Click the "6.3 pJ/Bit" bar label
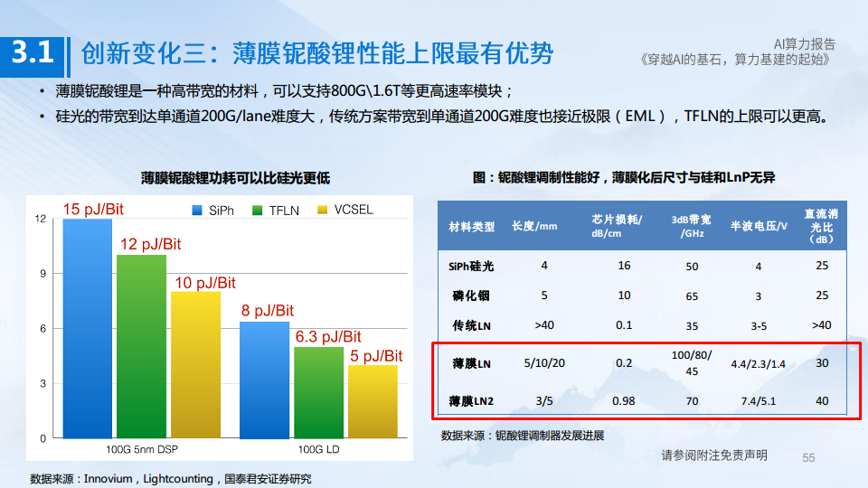 (328, 336)
